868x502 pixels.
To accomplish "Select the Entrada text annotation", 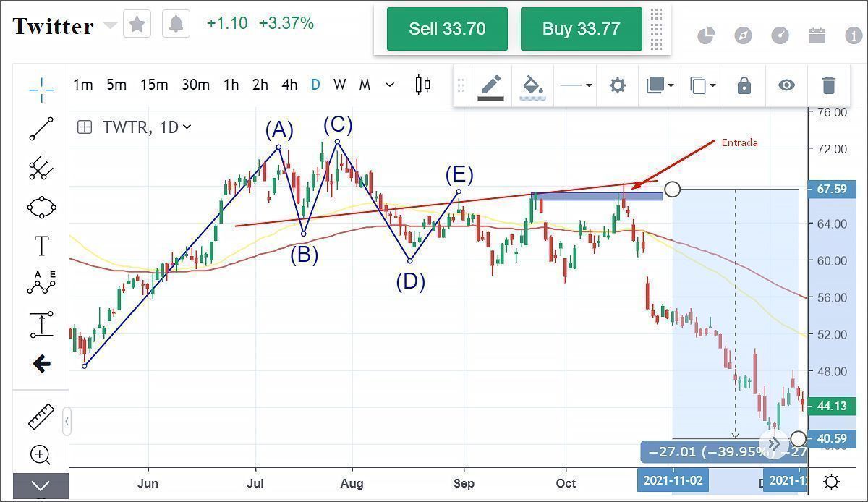I will tap(739, 142).
